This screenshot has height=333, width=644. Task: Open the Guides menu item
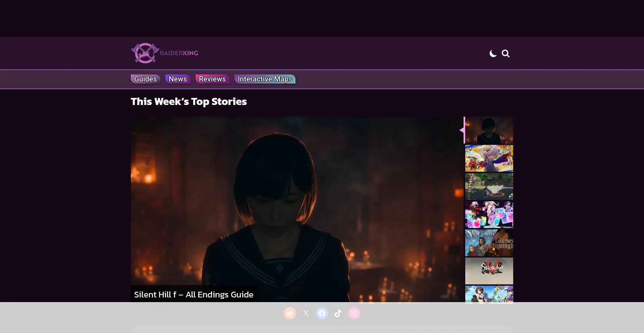coord(146,79)
